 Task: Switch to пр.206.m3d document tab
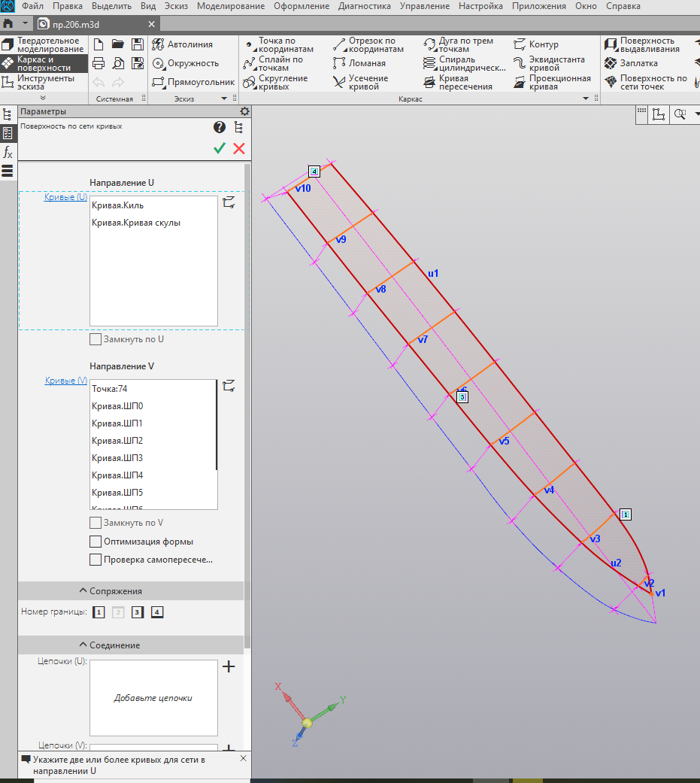76,25
